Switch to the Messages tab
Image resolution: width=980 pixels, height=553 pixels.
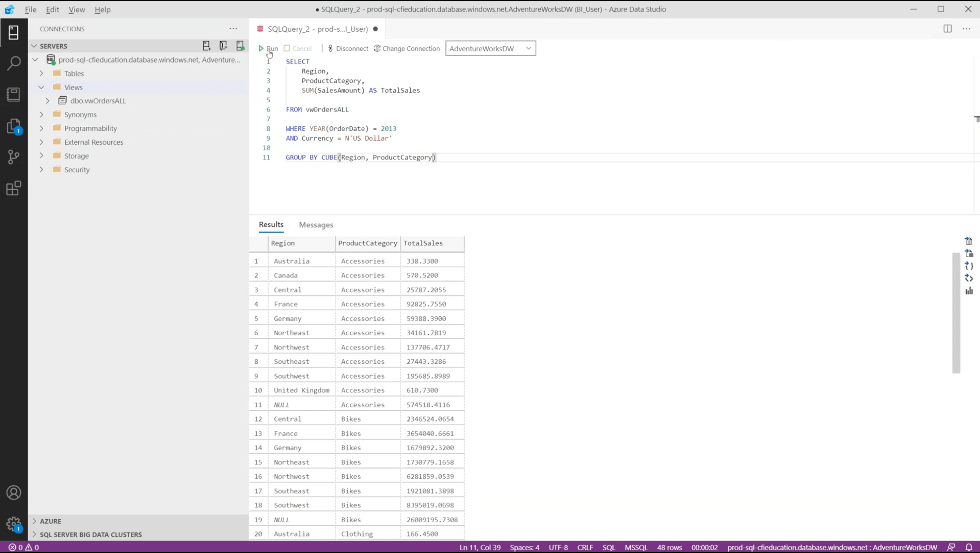[x=316, y=225]
